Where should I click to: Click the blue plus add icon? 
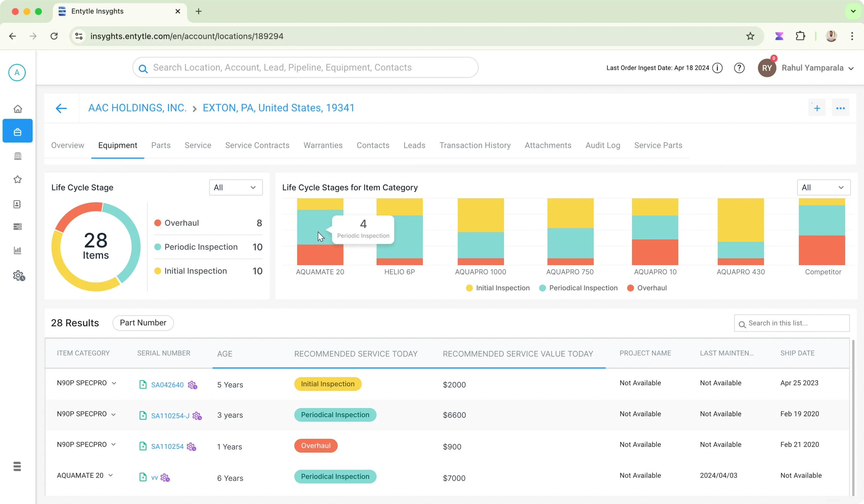(x=817, y=108)
